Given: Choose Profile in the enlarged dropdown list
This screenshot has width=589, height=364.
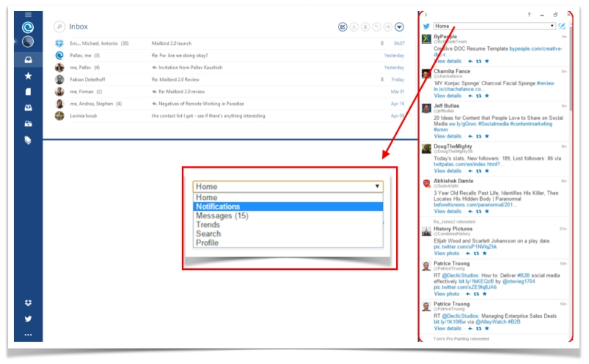Looking at the screenshot, I should (x=288, y=243).
